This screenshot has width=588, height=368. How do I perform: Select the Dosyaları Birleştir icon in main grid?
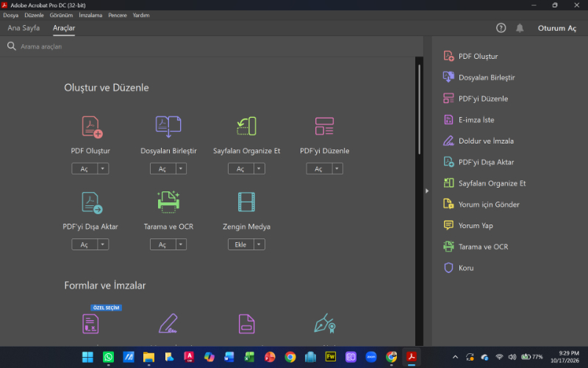coord(168,127)
